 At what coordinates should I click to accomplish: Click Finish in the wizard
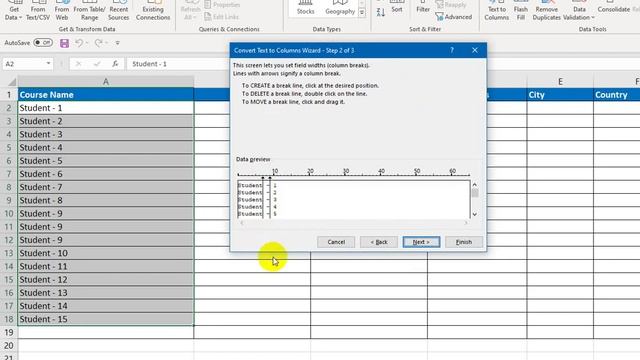point(464,242)
